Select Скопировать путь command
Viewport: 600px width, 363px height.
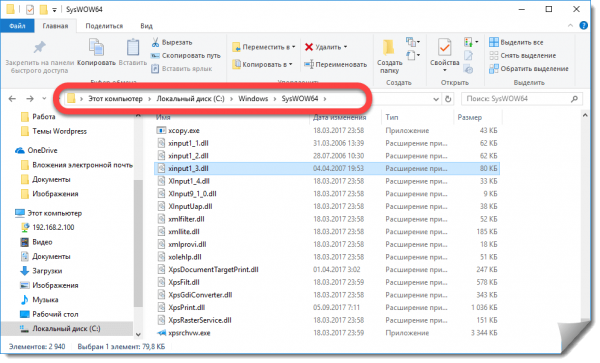pyautogui.click(x=186, y=55)
